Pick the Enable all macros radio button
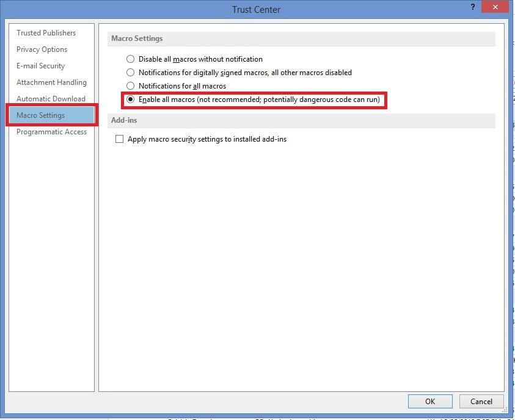 pyautogui.click(x=130, y=100)
